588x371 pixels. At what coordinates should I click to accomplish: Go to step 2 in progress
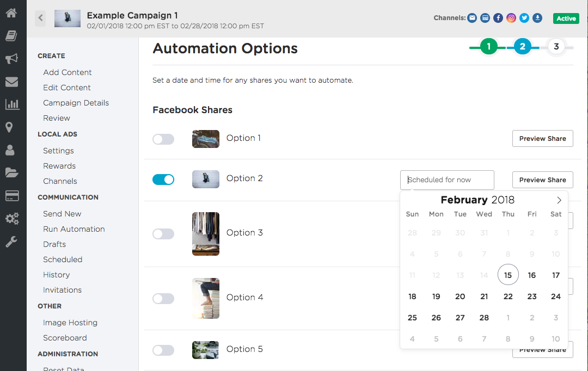[x=522, y=46]
